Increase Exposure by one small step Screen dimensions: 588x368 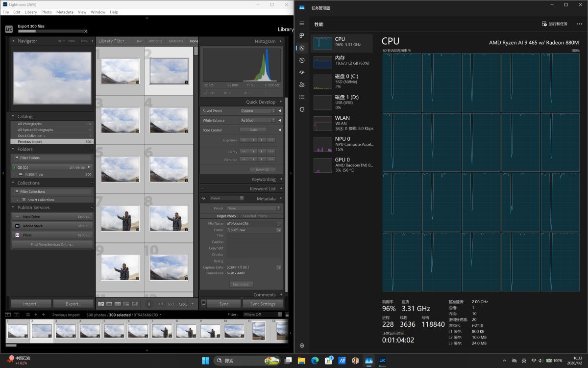click(x=263, y=140)
